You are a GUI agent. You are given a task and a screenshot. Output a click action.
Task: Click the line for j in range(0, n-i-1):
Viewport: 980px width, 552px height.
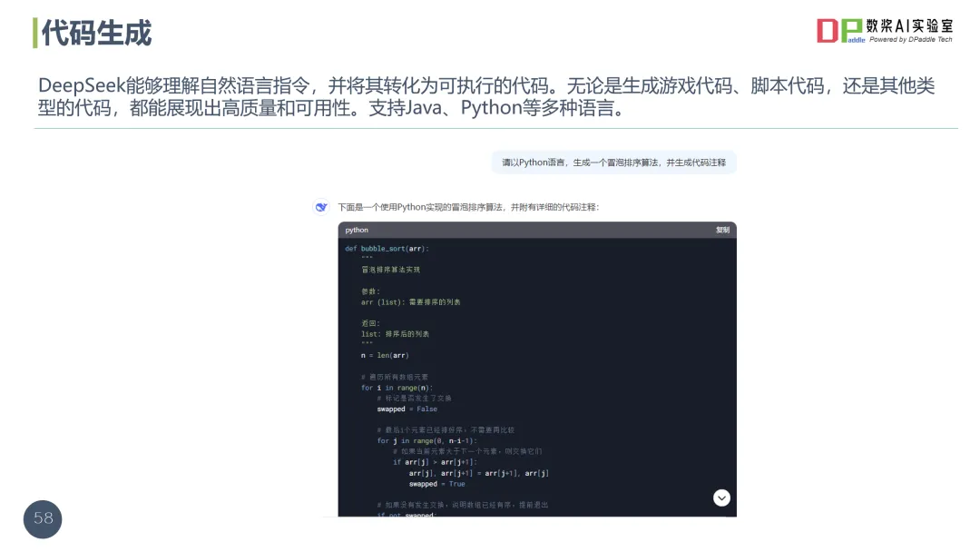point(426,440)
